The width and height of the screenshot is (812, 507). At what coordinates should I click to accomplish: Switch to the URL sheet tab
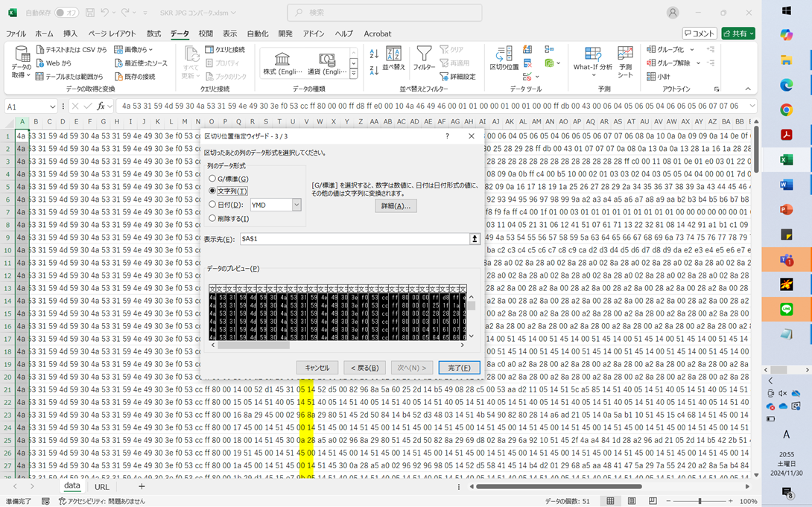tap(102, 487)
